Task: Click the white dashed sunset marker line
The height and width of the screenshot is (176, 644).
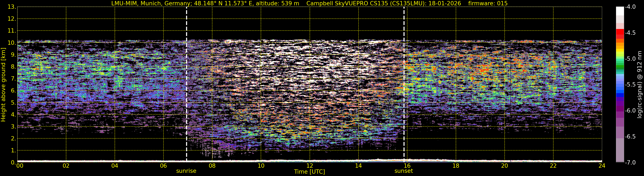Action: [x=404, y=84]
